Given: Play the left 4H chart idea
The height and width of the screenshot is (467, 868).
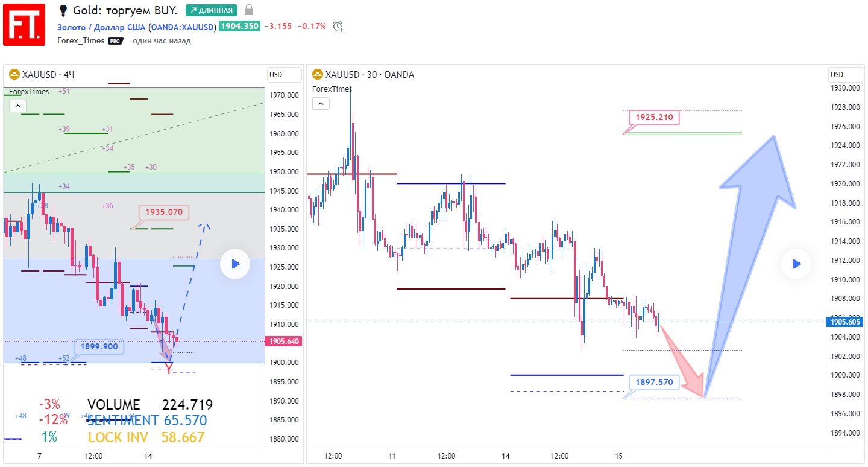Looking at the screenshot, I should (x=235, y=264).
